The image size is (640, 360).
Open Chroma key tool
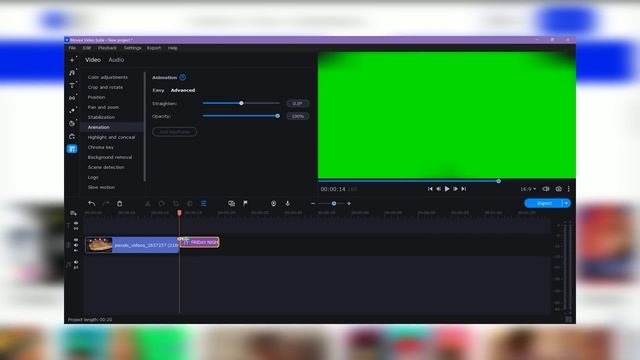tap(100, 147)
